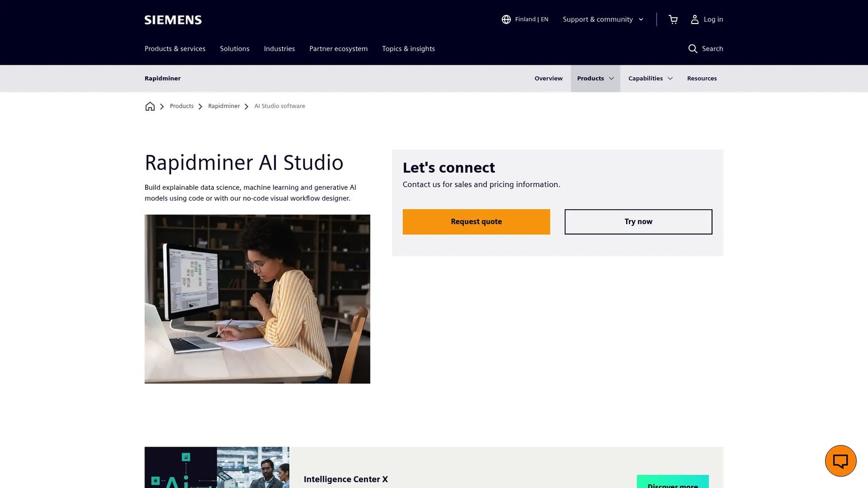Open Topics & insights menu
The image size is (868, 488).
click(x=408, y=49)
